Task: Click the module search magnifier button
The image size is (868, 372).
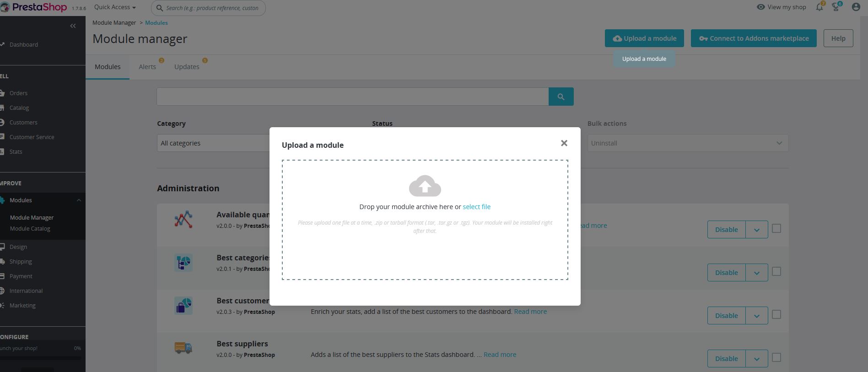Action: click(561, 97)
